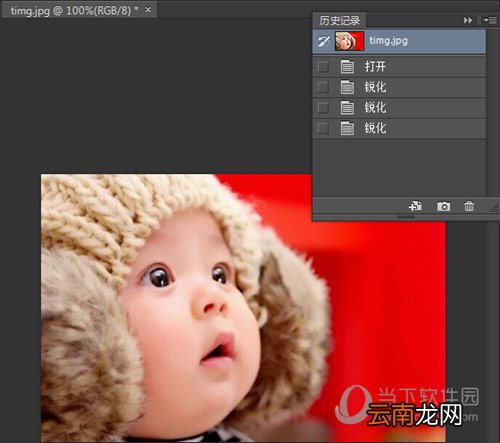Click document icon of 打开 state
This screenshot has height=443, width=500.
[x=347, y=66]
